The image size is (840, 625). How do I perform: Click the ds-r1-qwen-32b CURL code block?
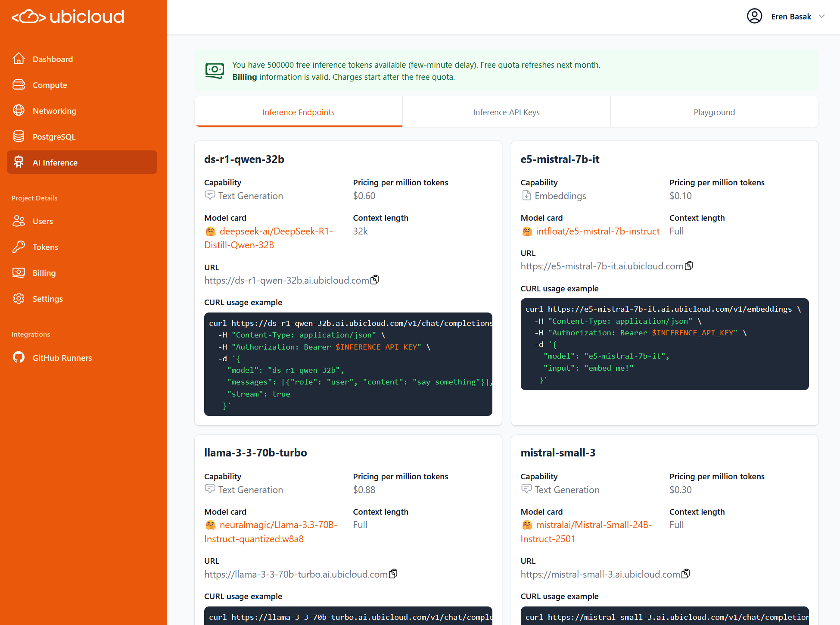click(348, 364)
